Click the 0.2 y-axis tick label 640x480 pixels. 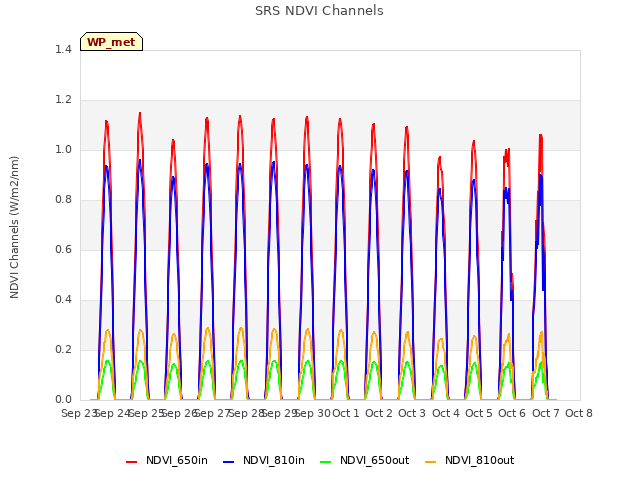click(x=63, y=349)
